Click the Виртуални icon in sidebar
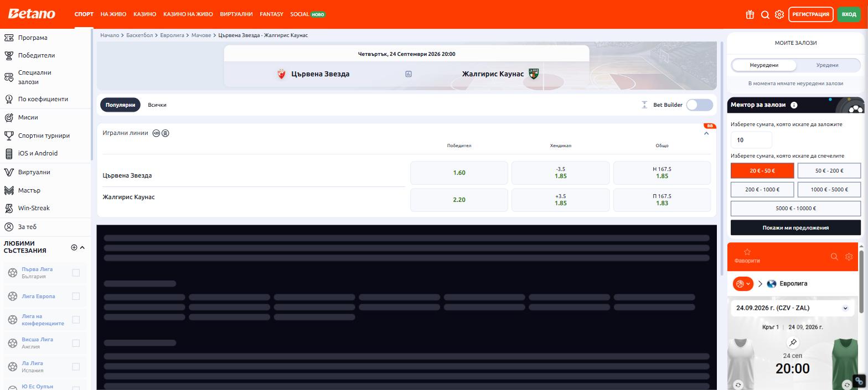The width and height of the screenshot is (868, 390). click(x=9, y=172)
